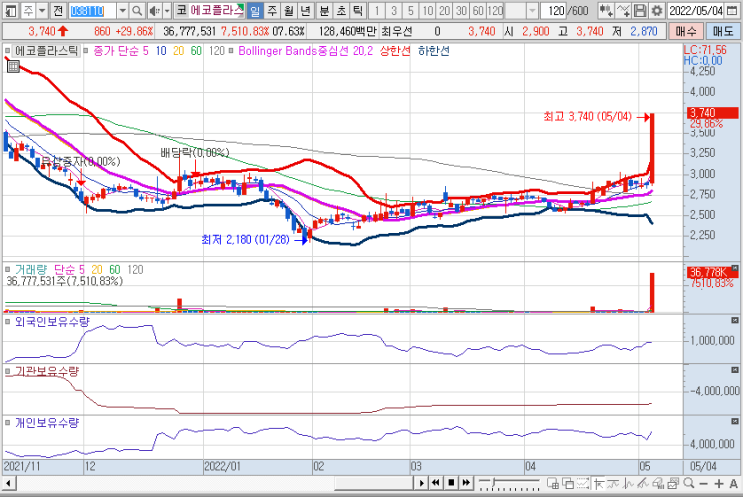
Task: Expand the 기관보유수량 pane legend marker
Action: pos(8,371)
